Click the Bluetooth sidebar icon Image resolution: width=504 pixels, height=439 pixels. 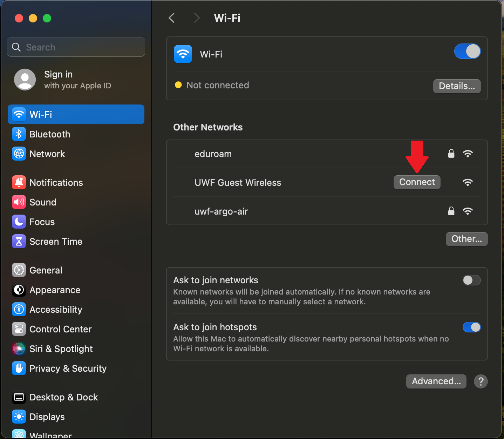coord(19,134)
